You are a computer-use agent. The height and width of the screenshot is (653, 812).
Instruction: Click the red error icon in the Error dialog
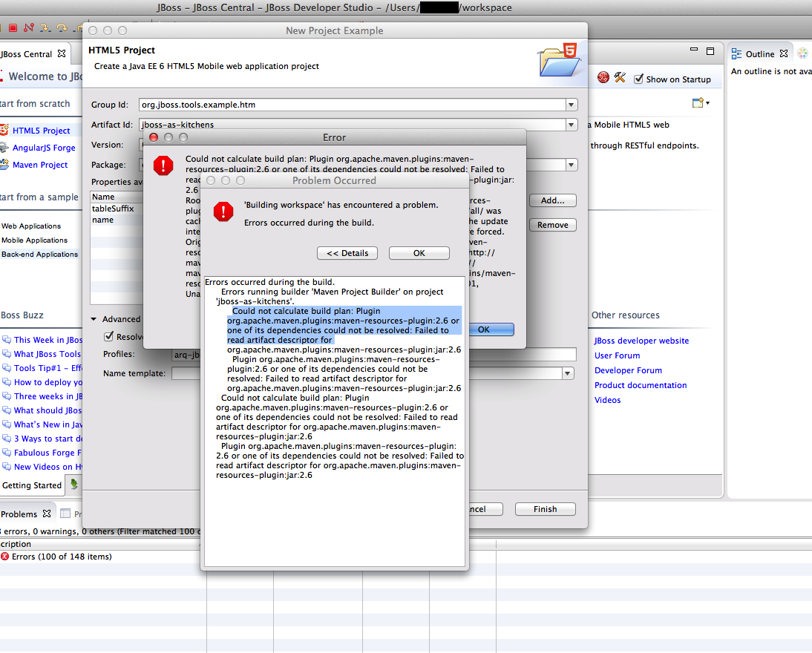tap(163, 165)
